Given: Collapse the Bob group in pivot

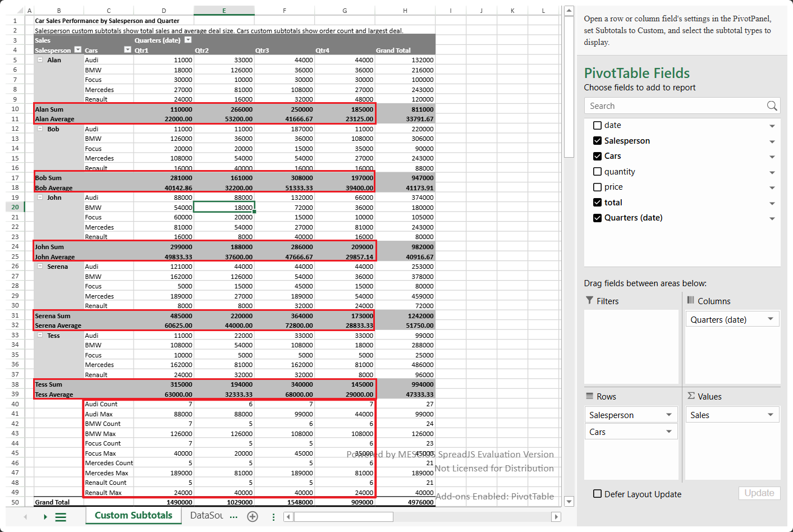Looking at the screenshot, I should tap(40, 129).
